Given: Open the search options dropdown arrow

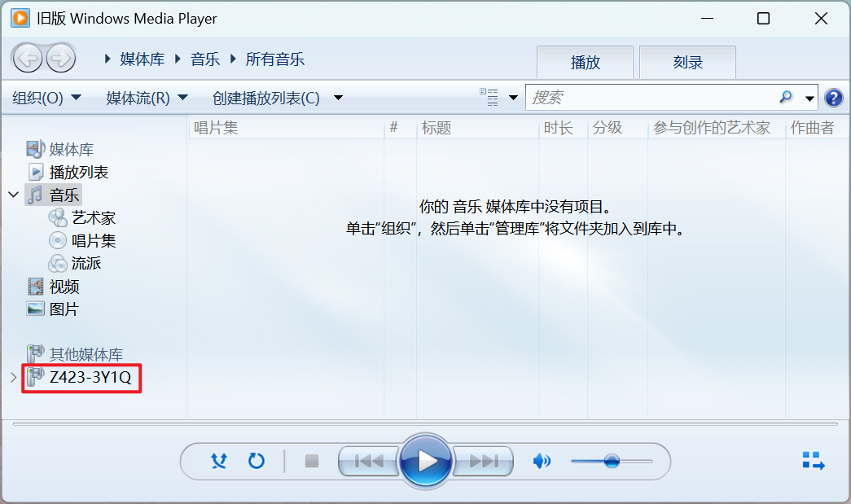Looking at the screenshot, I should tap(809, 99).
